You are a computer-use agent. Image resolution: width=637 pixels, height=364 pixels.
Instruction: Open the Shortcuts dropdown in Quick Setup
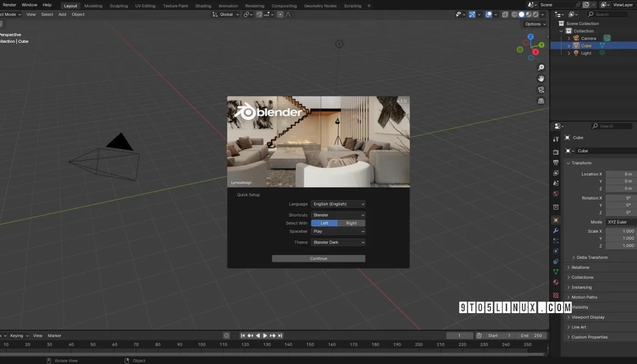(338, 215)
